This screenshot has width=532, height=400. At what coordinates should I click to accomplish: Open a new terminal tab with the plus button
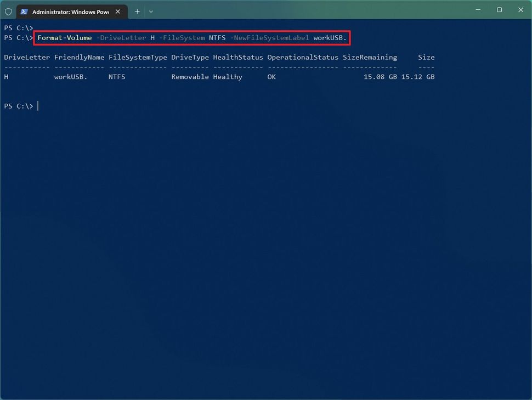click(x=137, y=11)
